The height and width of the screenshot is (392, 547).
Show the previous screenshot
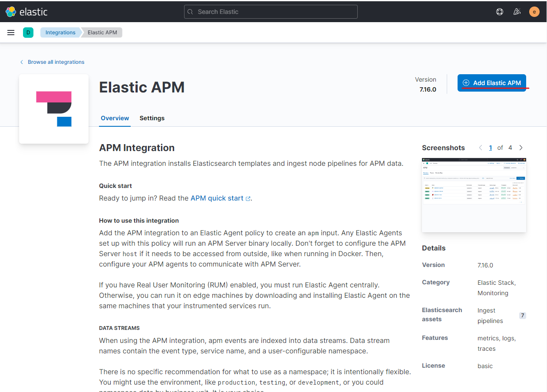point(481,148)
